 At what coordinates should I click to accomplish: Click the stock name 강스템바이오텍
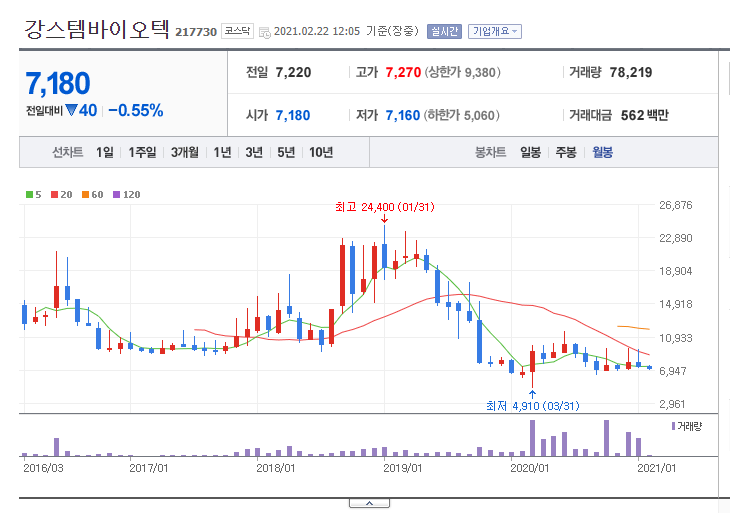pyautogui.click(x=97, y=29)
